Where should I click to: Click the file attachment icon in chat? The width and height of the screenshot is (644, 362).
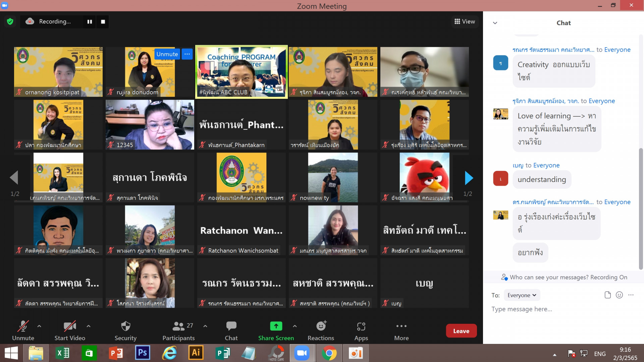(607, 295)
